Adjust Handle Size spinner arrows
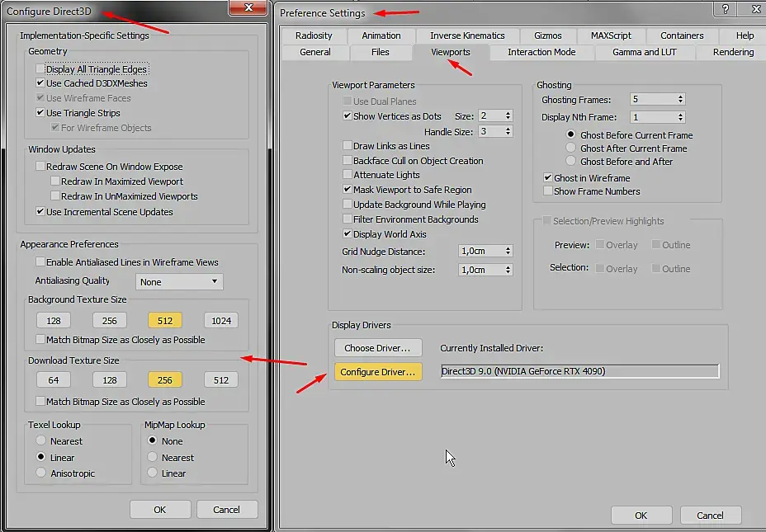Image resolution: width=766 pixels, height=532 pixels. [508, 131]
